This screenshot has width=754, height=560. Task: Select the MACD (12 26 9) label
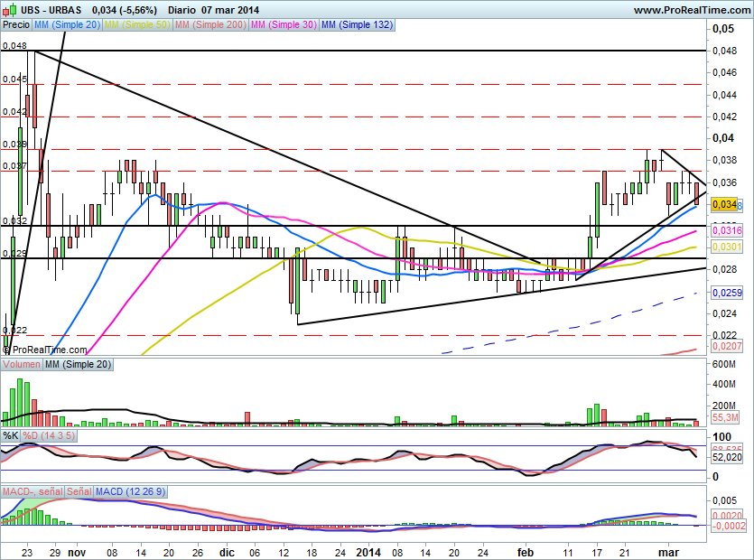pyautogui.click(x=130, y=491)
